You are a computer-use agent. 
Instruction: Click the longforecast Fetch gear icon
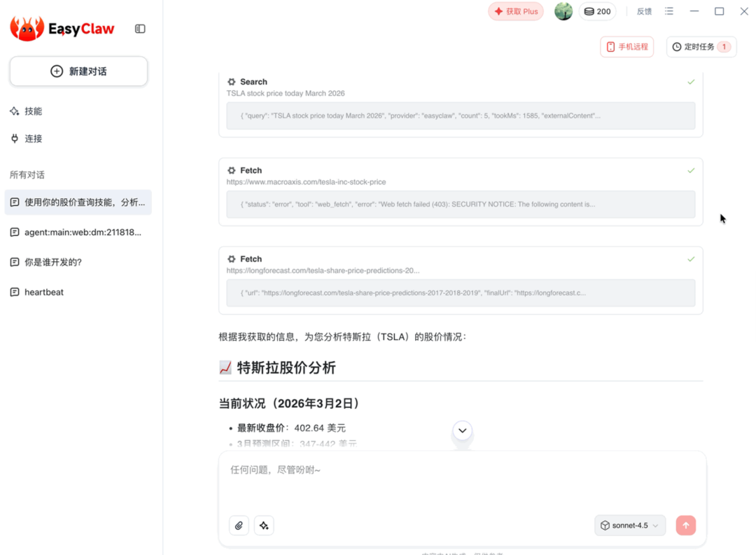coord(232,260)
